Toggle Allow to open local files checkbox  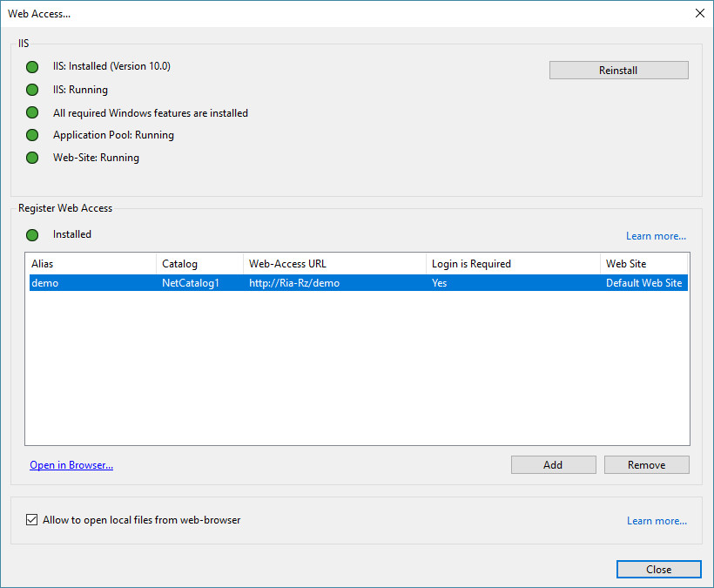[33, 520]
